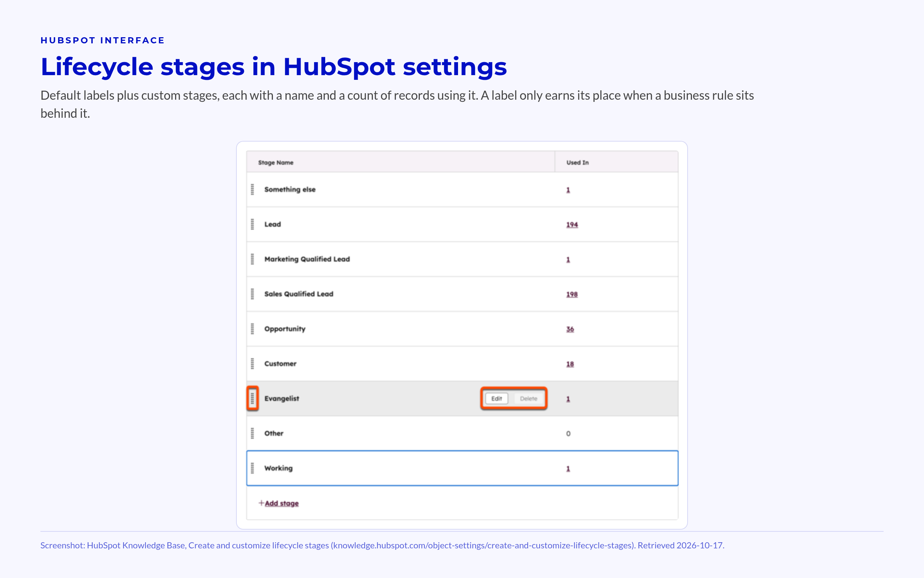The image size is (924, 578).
Task: Open the count link for Something else
Action: tap(568, 190)
